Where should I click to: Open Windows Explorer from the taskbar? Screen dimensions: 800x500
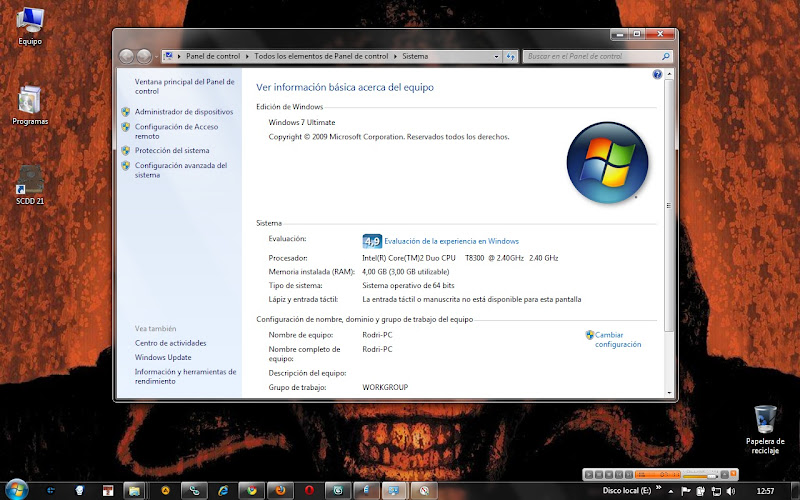(x=134, y=491)
